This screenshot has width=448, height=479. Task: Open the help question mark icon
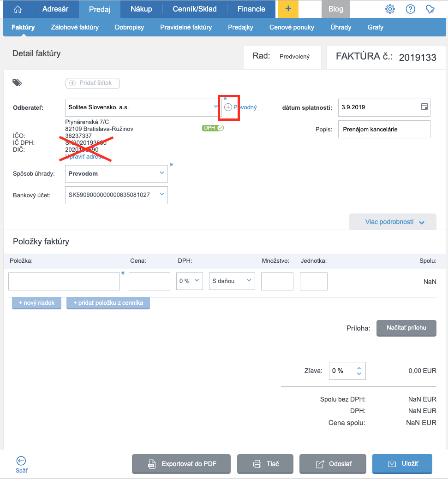tap(410, 9)
